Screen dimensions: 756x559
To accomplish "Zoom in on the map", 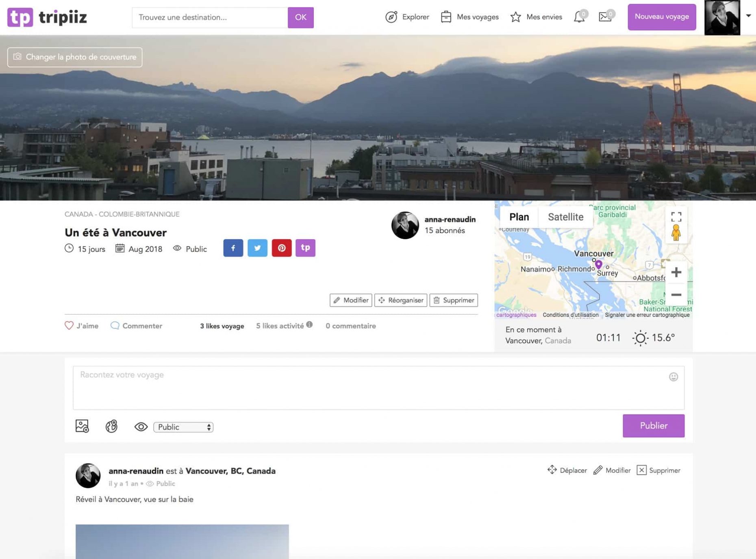I will [676, 272].
